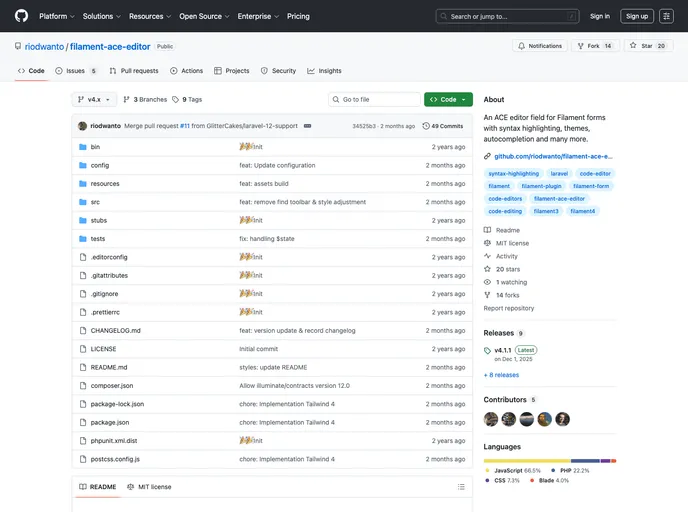Focus the Search or jump to field
The height and width of the screenshot is (512, 688).
(x=507, y=16)
